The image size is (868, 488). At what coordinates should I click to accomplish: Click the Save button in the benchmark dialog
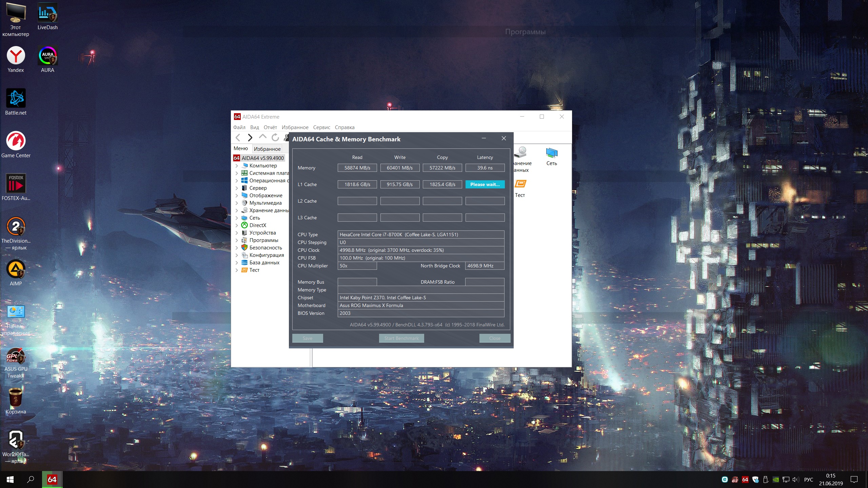click(x=308, y=338)
